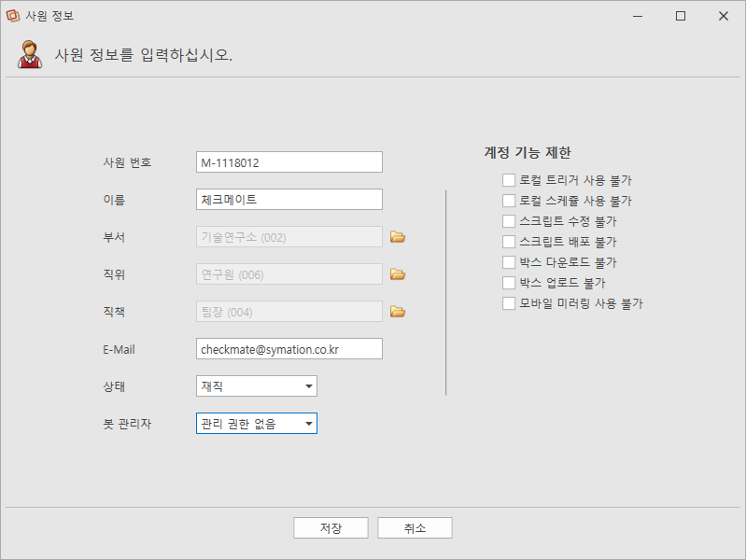Image resolution: width=746 pixels, height=560 pixels.
Task: Open folder browser for 부서 field
Action: pos(398,236)
